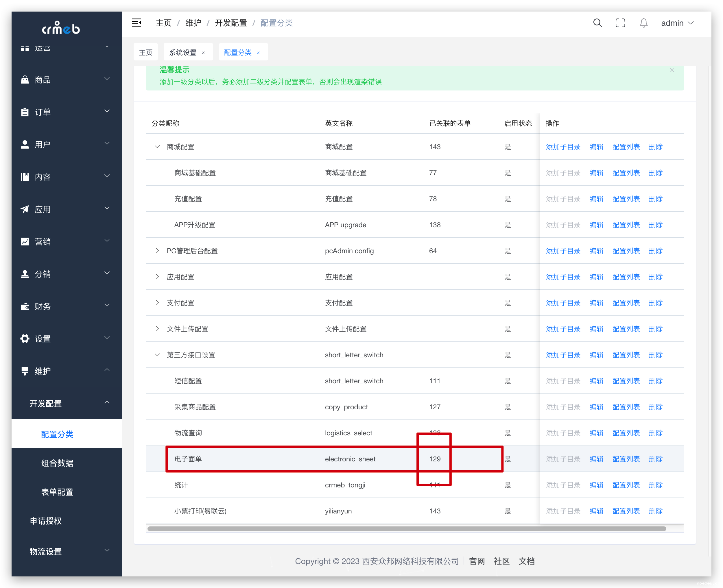Open 组合数据 in the sidebar menu
The height and width of the screenshot is (588, 723).
[57, 463]
